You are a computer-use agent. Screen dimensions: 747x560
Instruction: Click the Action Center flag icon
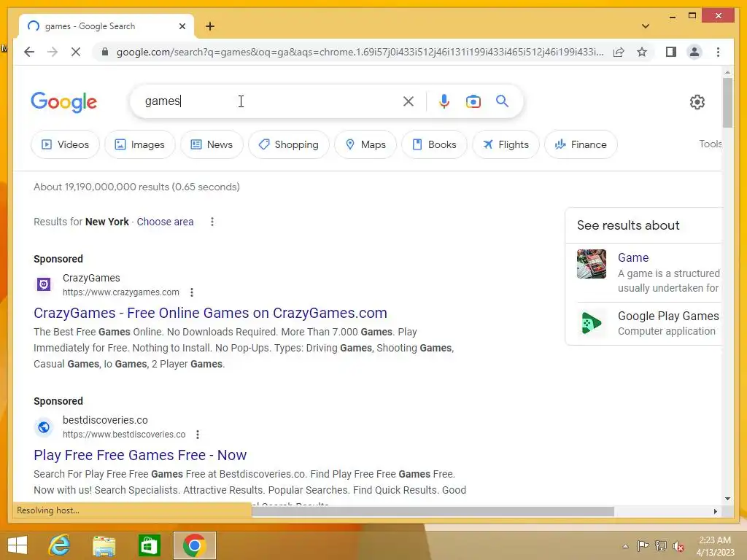[x=643, y=546]
